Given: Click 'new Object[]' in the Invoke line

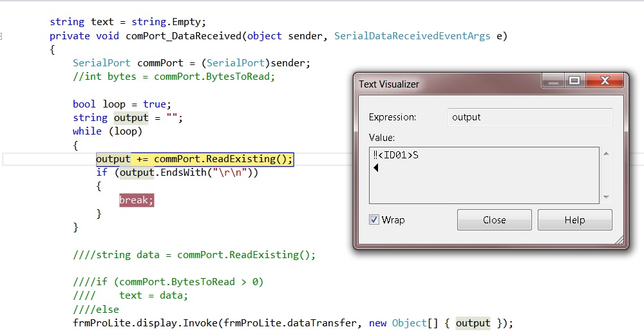Looking at the screenshot, I should [403, 323].
